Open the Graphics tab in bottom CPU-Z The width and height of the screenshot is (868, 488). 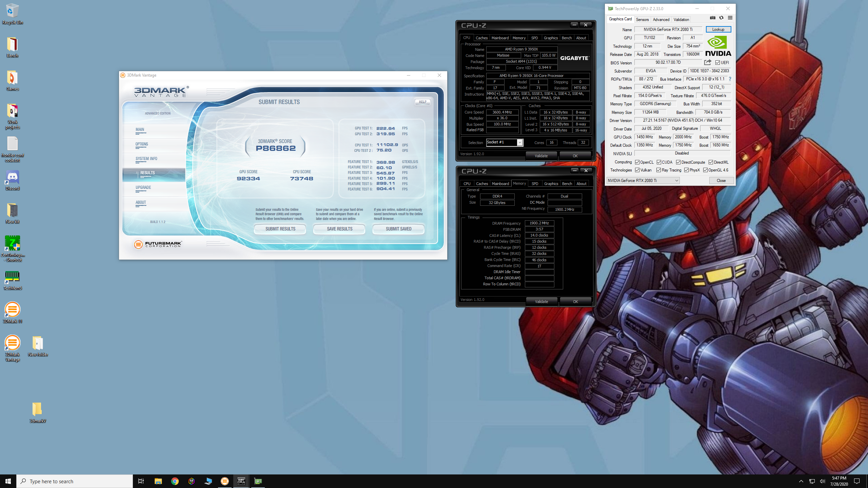(x=551, y=184)
